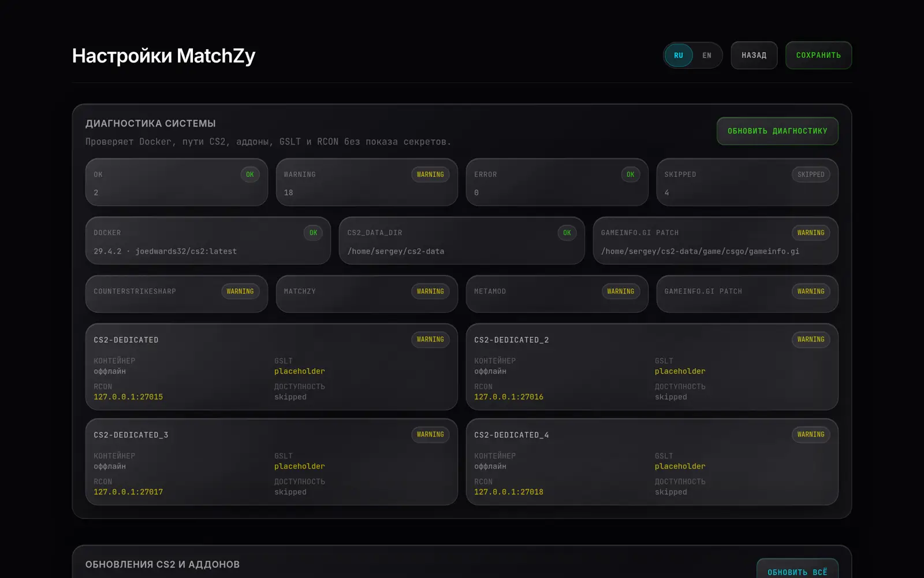Click the METAMOD warning badge
This screenshot has height=578, width=924.
tap(621, 291)
